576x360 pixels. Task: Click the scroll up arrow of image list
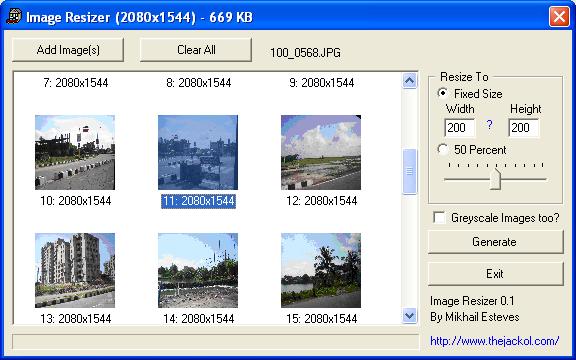coord(410,80)
